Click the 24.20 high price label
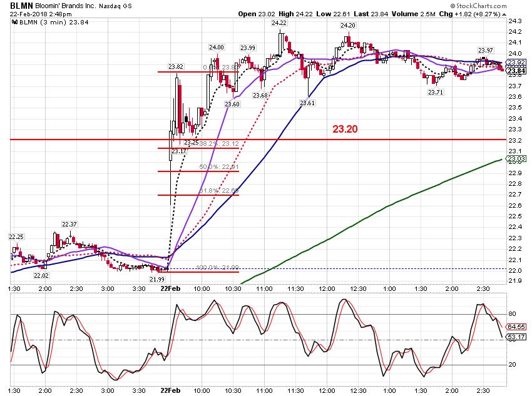This screenshot has height=396, width=532. point(348,26)
